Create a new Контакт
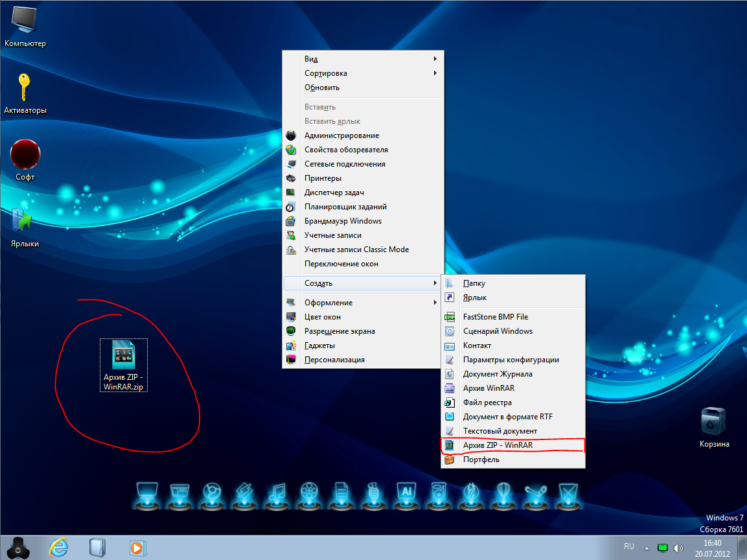 513,345
